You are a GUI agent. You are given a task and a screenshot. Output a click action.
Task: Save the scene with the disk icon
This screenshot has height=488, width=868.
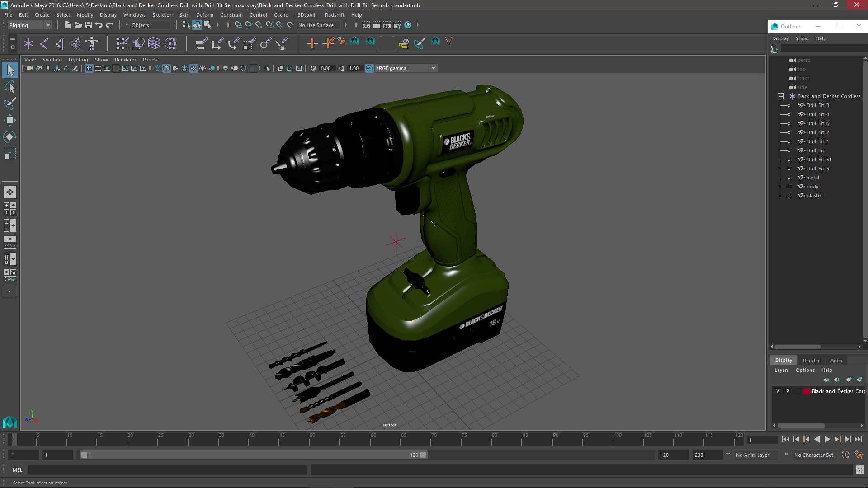pyautogui.click(x=88, y=25)
